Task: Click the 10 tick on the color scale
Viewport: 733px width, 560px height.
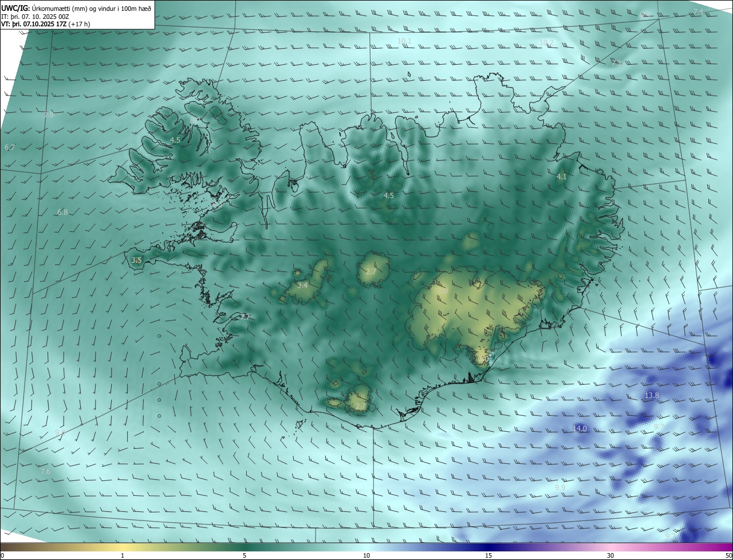Action: [366, 555]
